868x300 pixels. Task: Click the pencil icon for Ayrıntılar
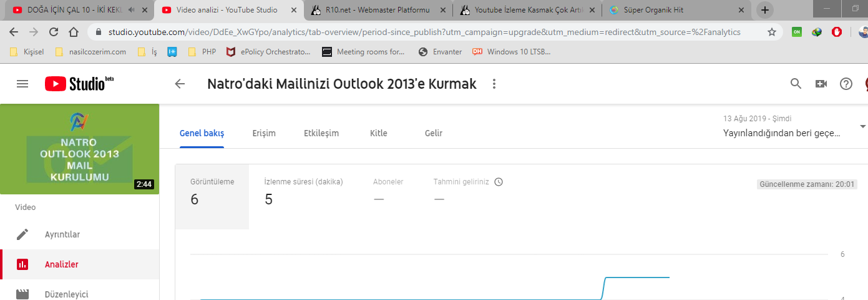click(22, 234)
